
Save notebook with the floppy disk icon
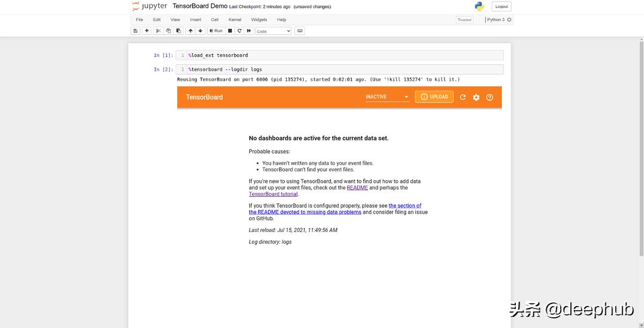[136, 31]
